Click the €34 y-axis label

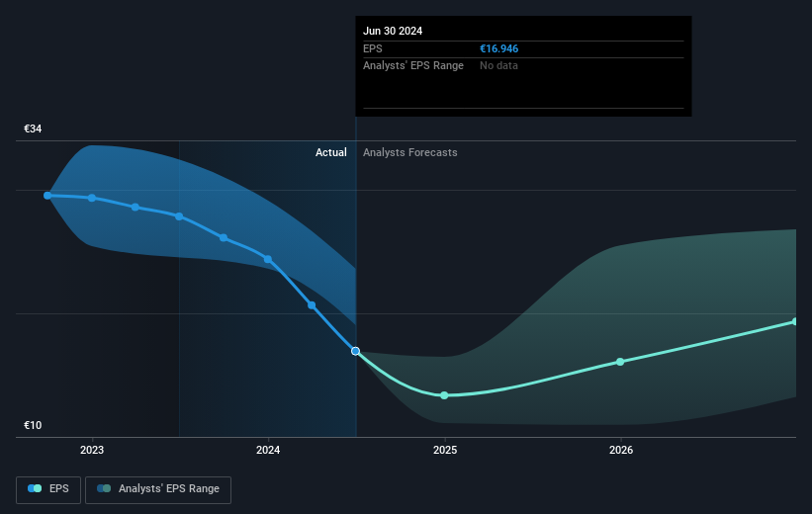tap(33, 128)
